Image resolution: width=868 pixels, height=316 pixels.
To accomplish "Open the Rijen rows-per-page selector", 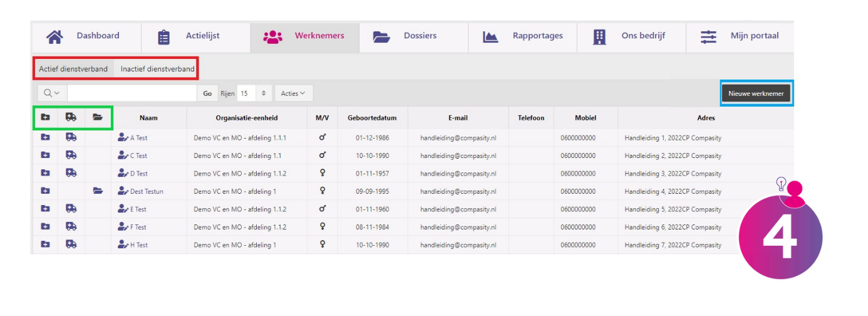I will tap(254, 93).
